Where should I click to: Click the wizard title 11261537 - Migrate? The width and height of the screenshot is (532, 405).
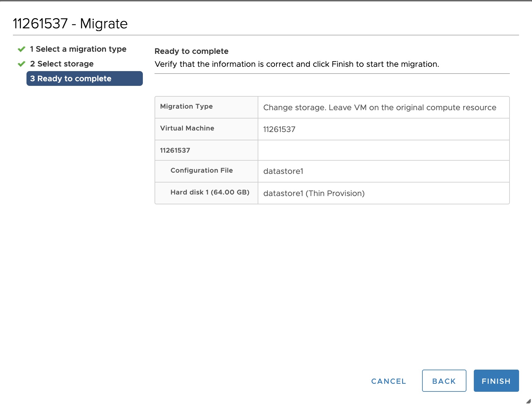[70, 23]
